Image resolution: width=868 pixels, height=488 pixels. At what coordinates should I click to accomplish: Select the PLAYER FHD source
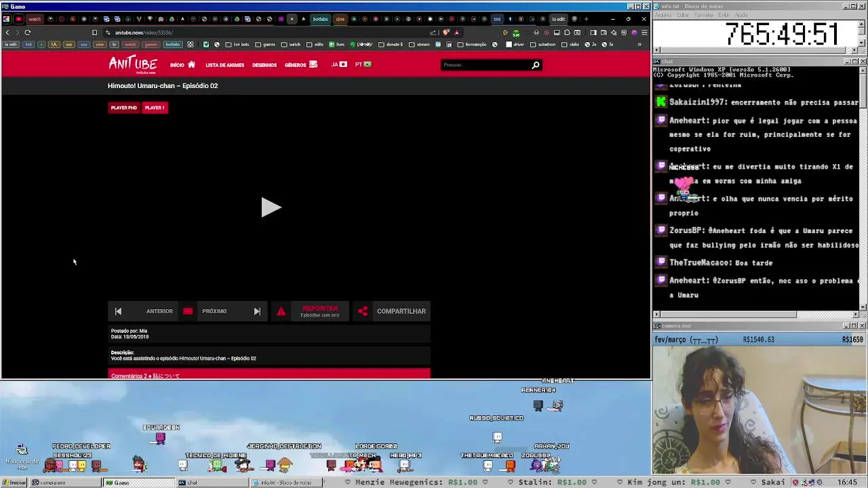pyautogui.click(x=123, y=108)
